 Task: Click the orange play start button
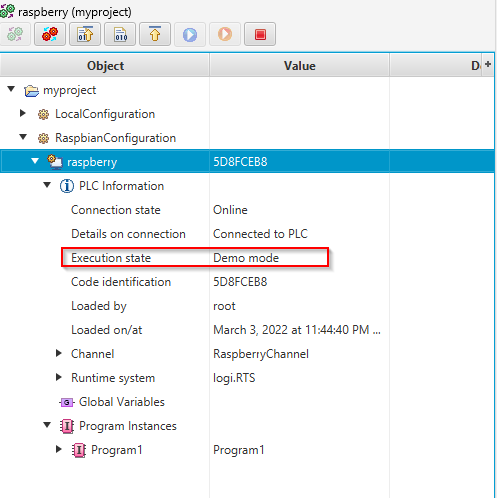click(225, 34)
